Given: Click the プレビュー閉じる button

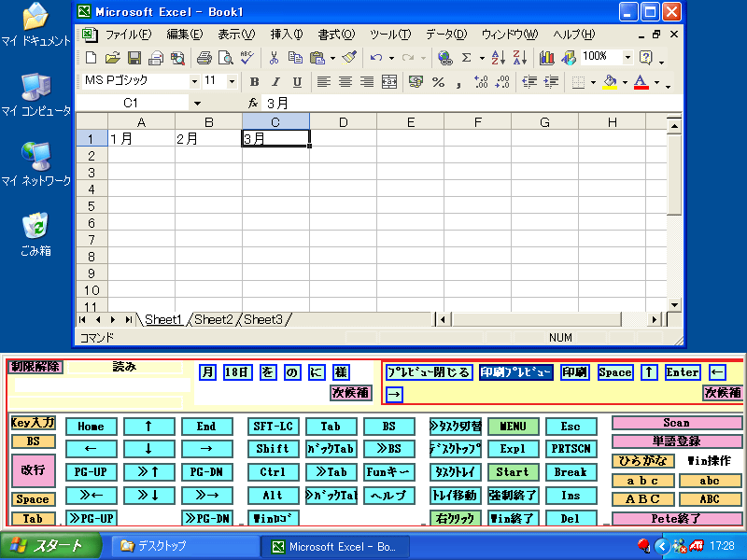Looking at the screenshot, I should point(429,371).
